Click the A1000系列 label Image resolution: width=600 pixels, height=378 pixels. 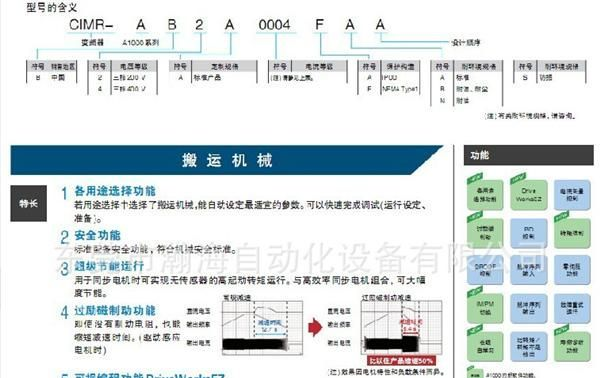coord(140,42)
